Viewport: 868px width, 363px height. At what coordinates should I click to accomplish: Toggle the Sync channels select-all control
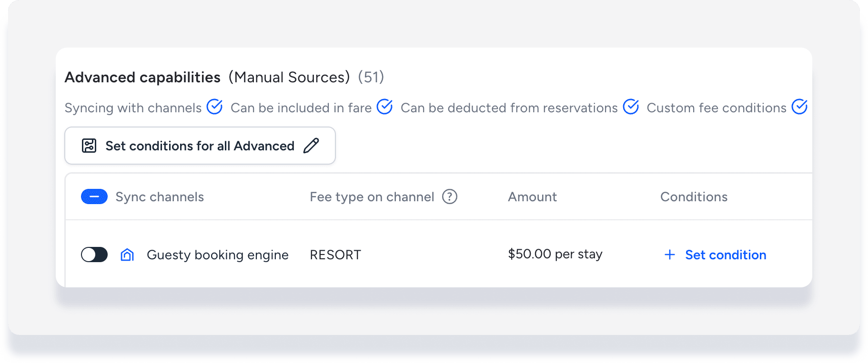(x=94, y=196)
